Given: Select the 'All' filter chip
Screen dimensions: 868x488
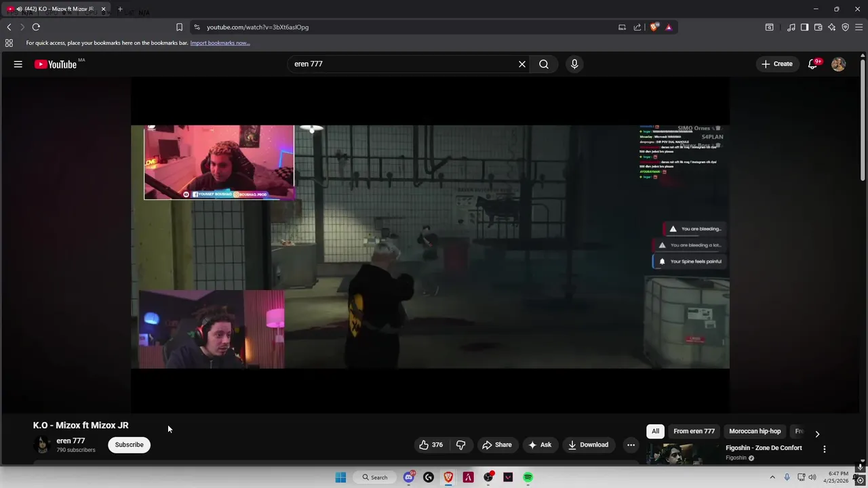Looking at the screenshot, I should coord(655,431).
